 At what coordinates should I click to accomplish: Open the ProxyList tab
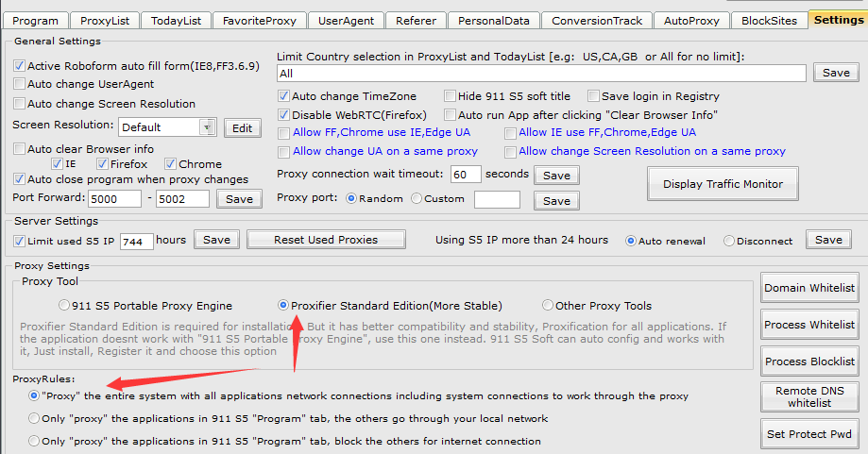click(x=105, y=21)
